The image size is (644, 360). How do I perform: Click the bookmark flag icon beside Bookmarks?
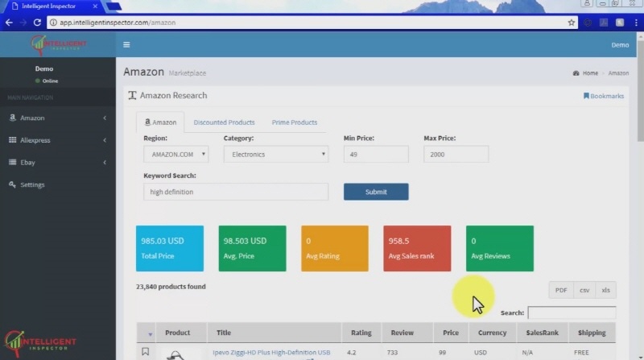(586, 96)
